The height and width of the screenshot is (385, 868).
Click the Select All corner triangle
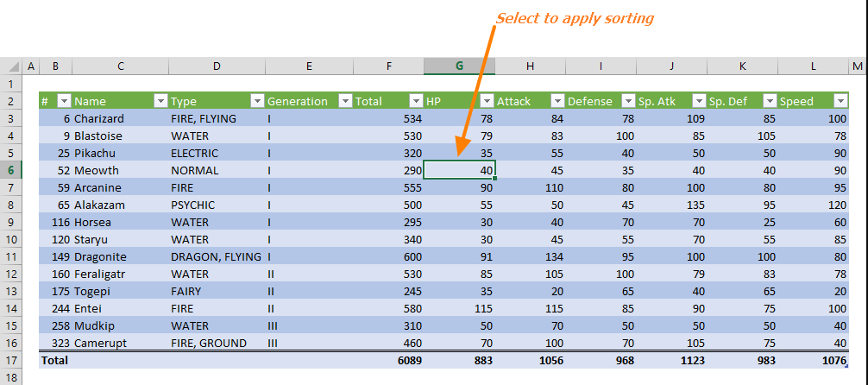pyautogui.click(x=11, y=66)
